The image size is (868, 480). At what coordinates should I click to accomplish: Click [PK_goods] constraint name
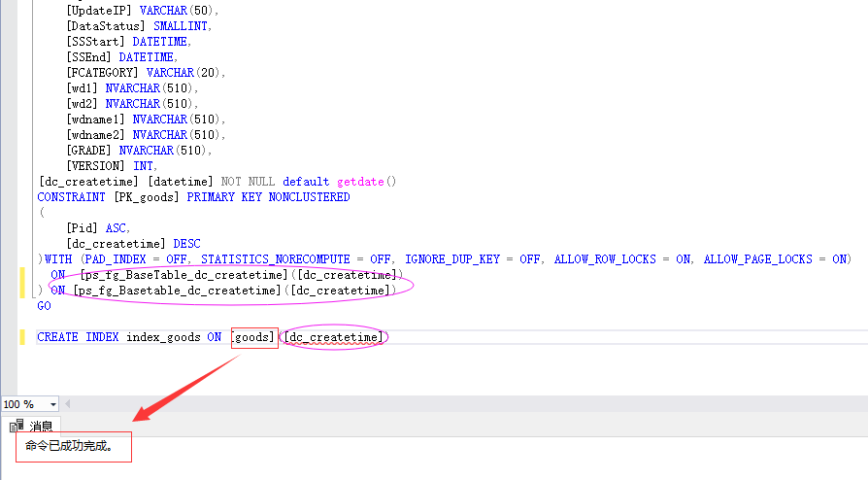(147, 197)
